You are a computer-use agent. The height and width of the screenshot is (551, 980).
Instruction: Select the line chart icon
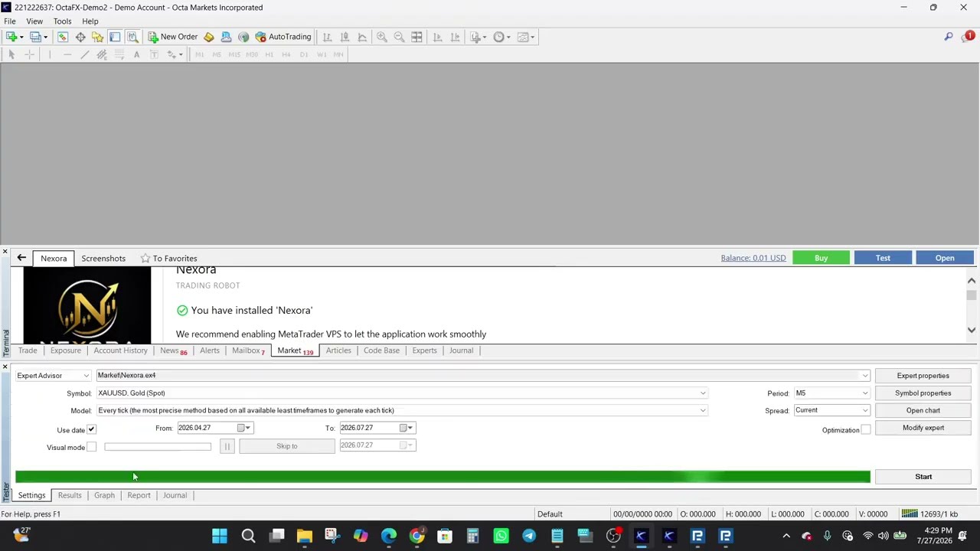(362, 37)
